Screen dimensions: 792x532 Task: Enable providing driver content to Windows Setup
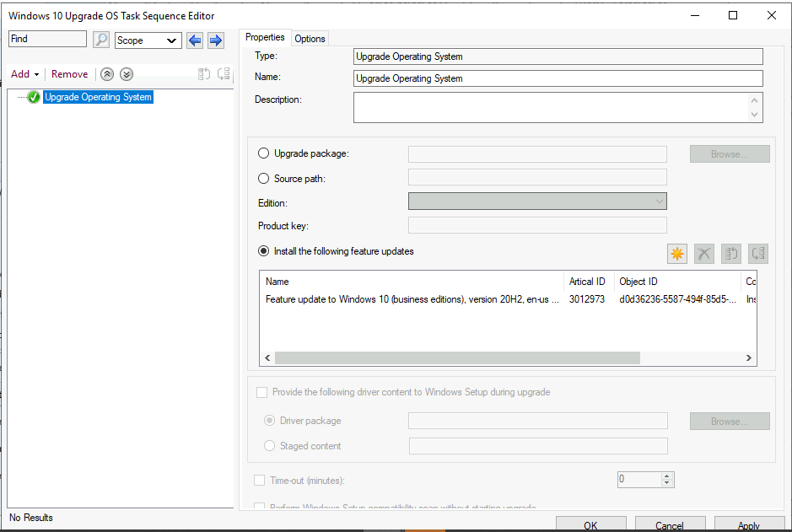click(x=261, y=392)
